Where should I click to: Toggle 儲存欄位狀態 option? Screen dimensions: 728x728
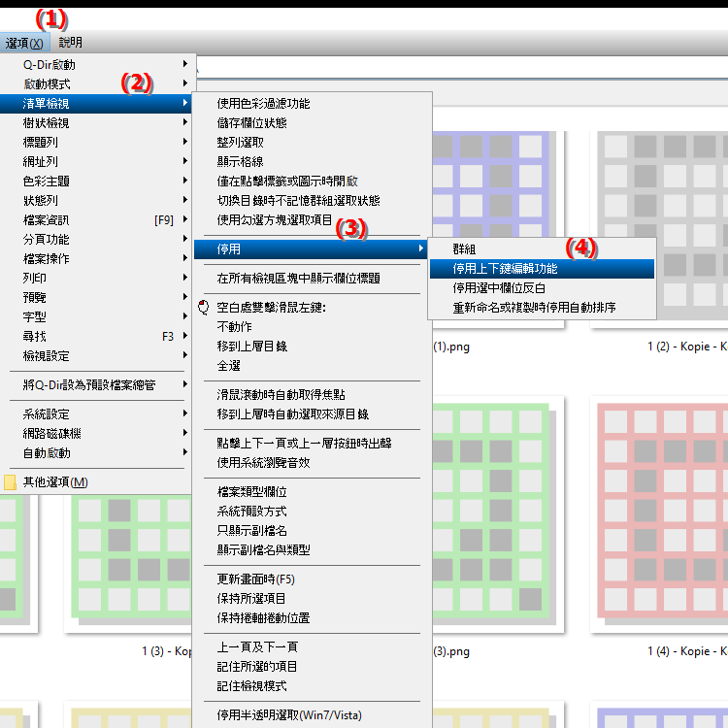coord(312,123)
